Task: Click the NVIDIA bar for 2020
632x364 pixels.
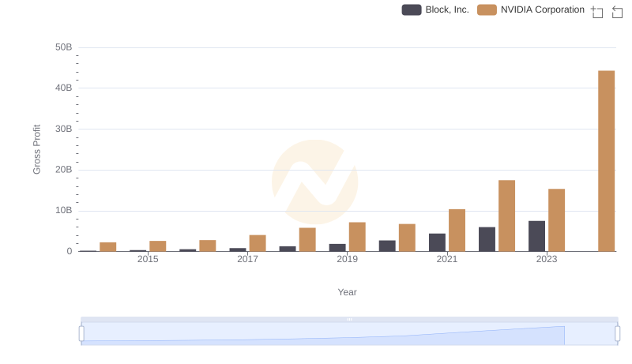Action: (x=407, y=238)
